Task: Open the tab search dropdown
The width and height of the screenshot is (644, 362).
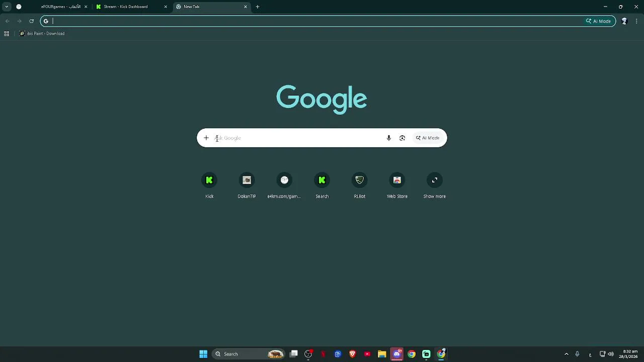Action: tap(7, 7)
